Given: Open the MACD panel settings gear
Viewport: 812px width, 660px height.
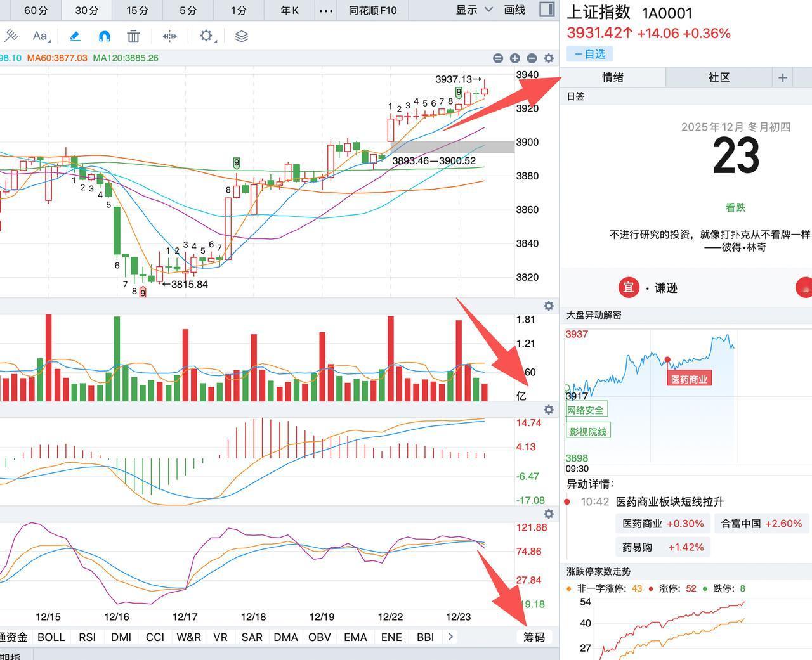Looking at the screenshot, I should (x=548, y=410).
